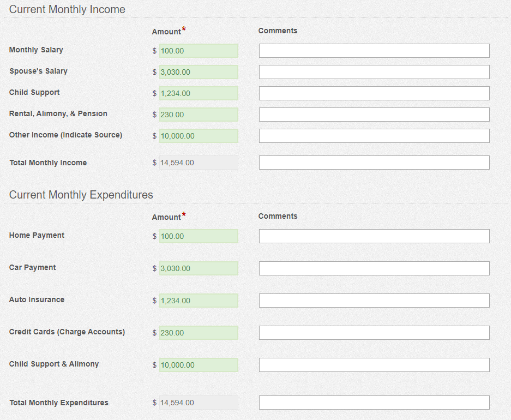Viewport: 511px width, 420px height.
Task: Click the Credit Cards amount field
Action: 199,333
